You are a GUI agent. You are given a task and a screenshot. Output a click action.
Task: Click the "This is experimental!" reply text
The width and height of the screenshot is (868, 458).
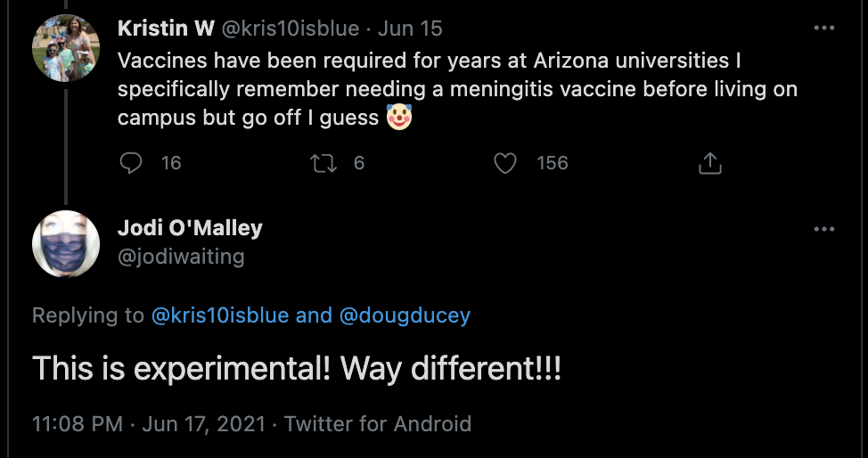coord(297,368)
